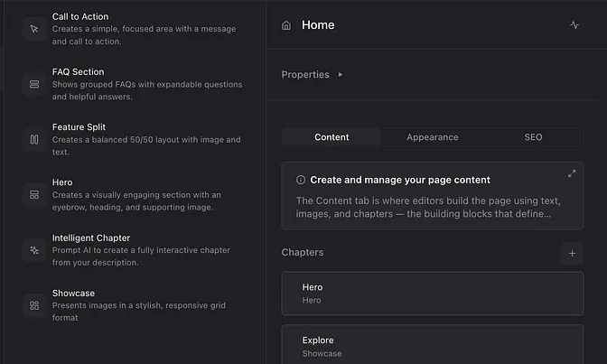The image size is (607, 364).
Task: Click the Call to Action cursor icon
Action: [x=34, y=29]
